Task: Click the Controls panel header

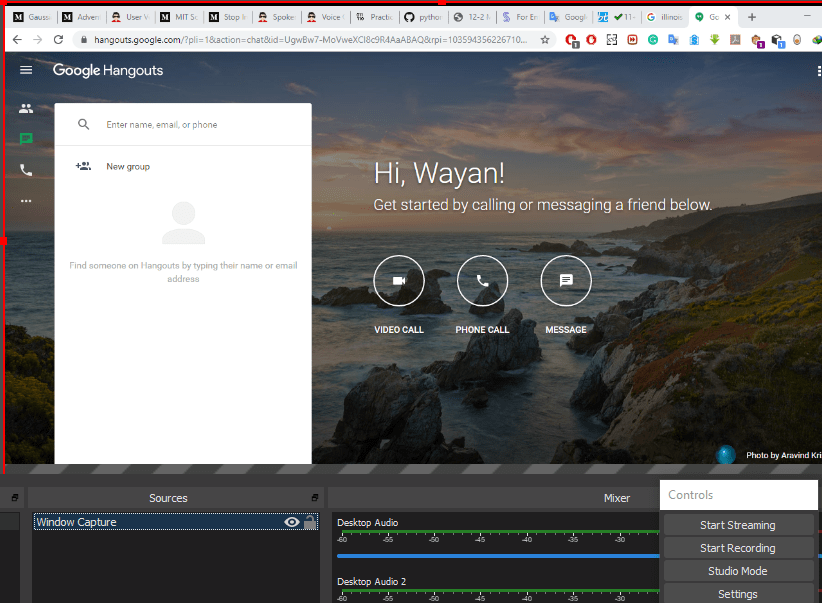Action: click(x=739, y=495)
